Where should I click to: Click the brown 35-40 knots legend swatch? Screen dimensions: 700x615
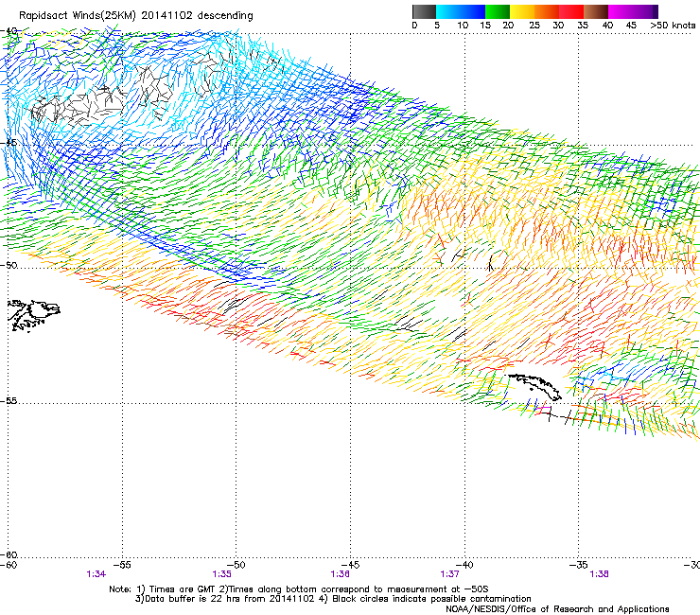pos(596,11)
